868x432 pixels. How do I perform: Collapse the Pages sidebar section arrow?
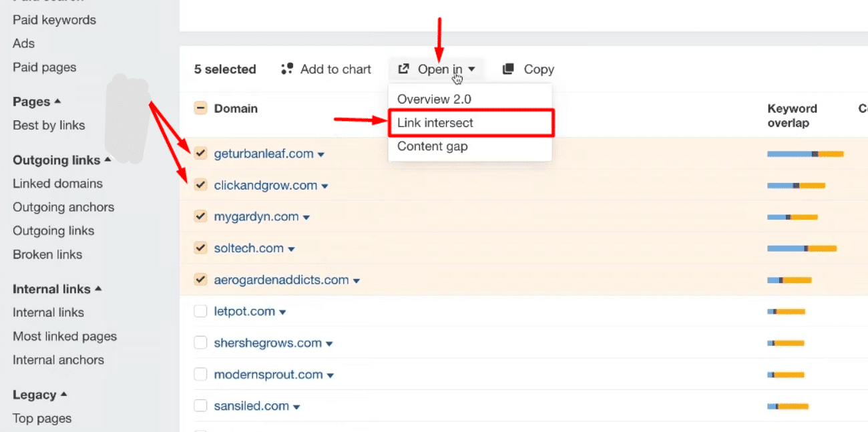tap(57, 101)
